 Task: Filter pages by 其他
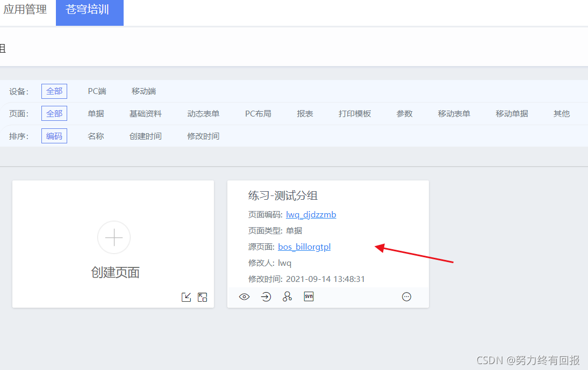[562, 114]
